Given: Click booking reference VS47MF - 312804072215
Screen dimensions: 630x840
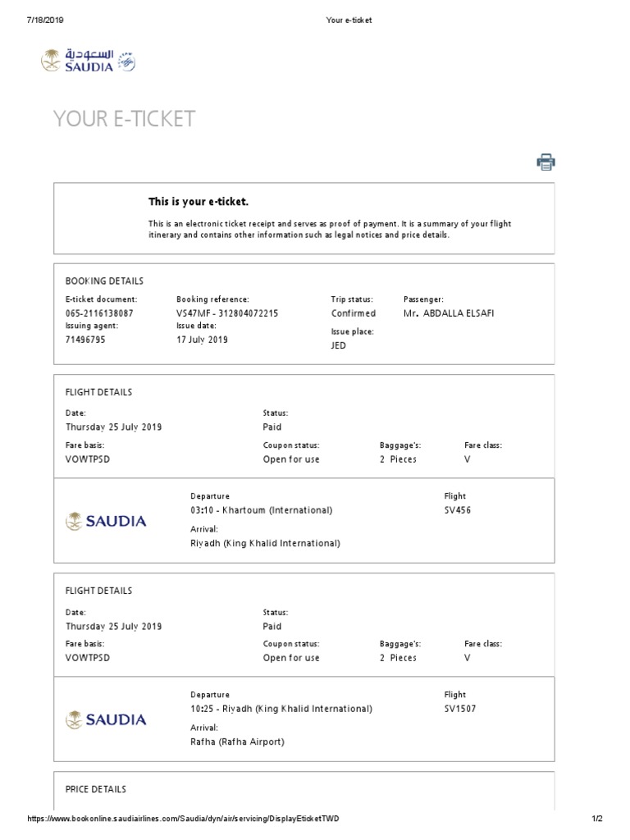Looking at the screenshot, I should [x=227, y=313].
